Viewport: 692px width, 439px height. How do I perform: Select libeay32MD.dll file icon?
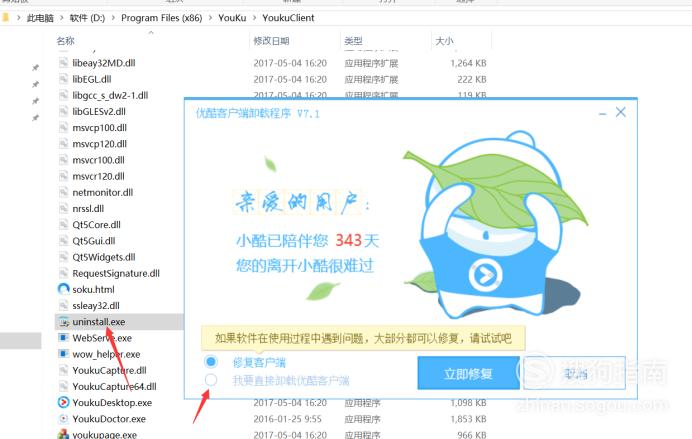click(64, 63)
